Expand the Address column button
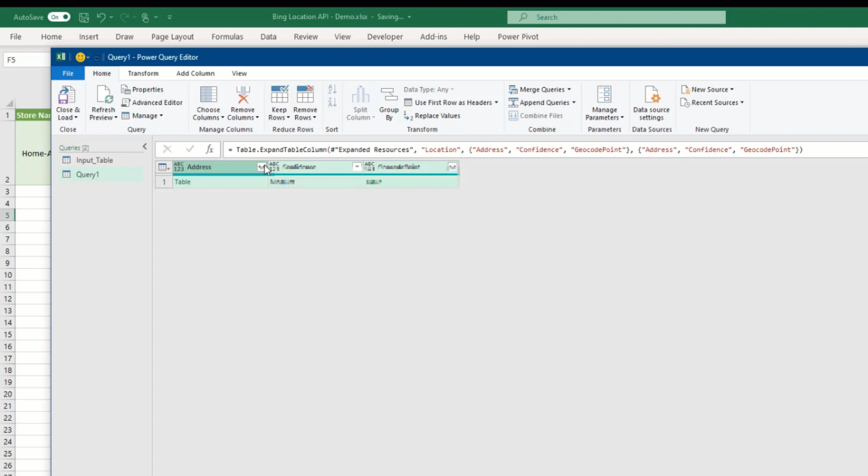This screenshot has width=868, height=476. point(262,167)
